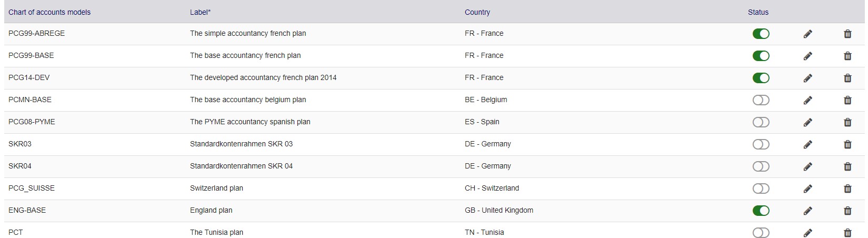Sort by the Status column header
The height and width of the screenshot is (238, 868).
click(758, 12)
